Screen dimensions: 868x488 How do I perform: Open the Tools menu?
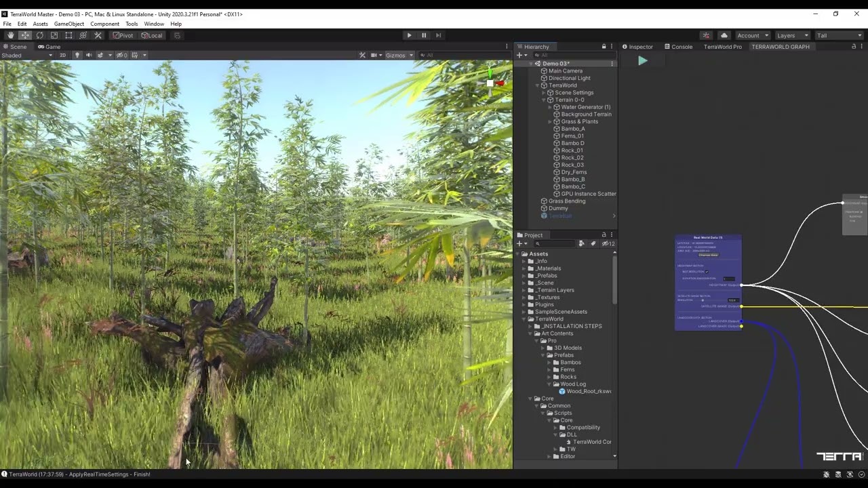tap(132, 24)
